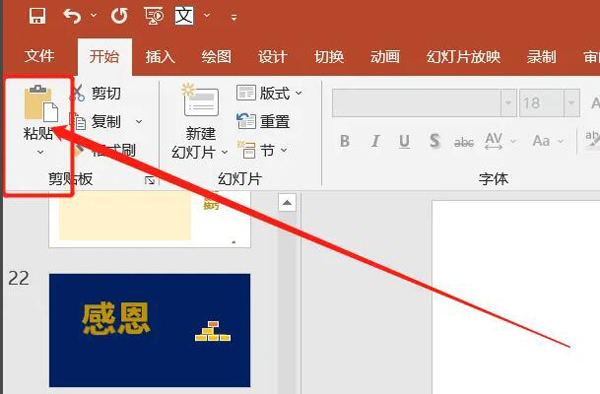
Task: Toggle Bold formatting
Action: [345, 141]
